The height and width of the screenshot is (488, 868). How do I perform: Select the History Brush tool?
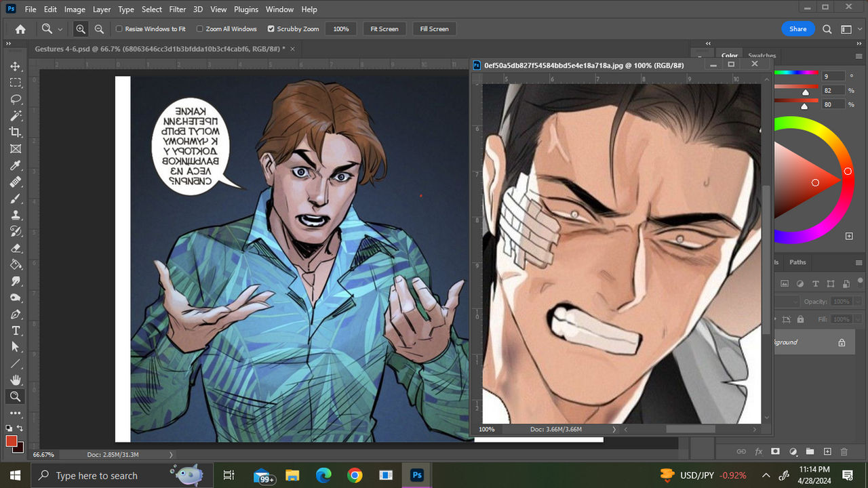pos(16,231)
